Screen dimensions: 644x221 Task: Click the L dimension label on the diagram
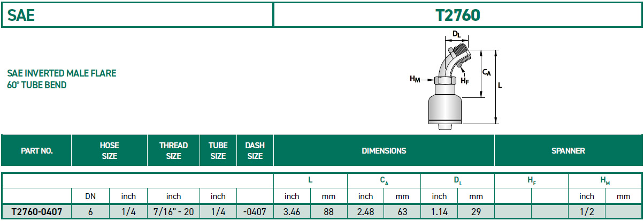[x=501, y=85]
